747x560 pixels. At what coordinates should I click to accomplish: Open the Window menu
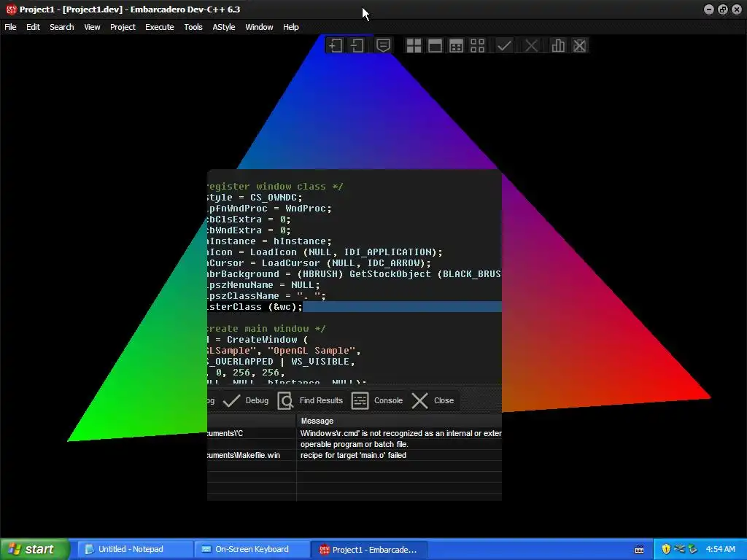(x=259, y=27)
